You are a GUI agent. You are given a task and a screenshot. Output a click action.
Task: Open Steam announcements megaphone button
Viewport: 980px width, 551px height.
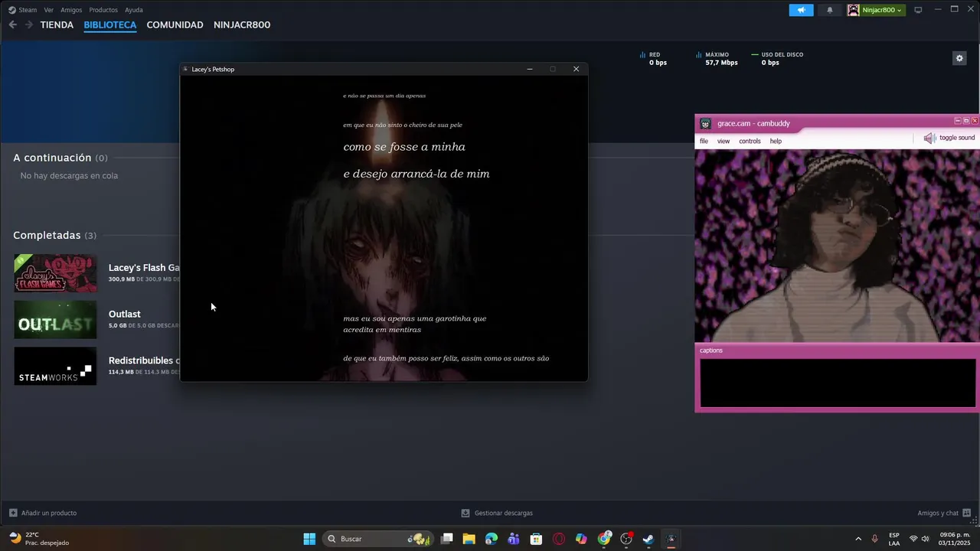point(801,10)
